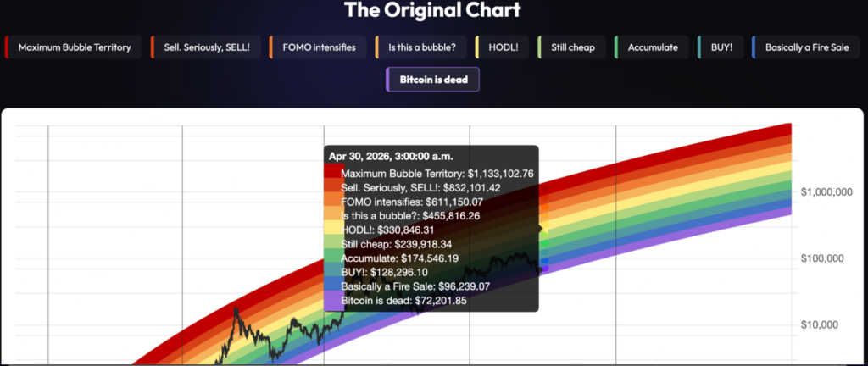Hide the 'Is this a bubble?' band
868x366 pixels.
click(423, 47)
